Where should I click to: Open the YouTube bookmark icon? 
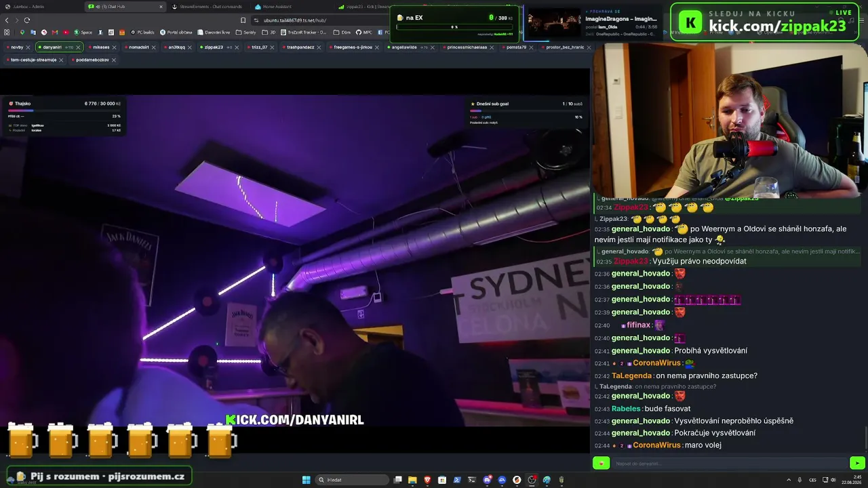point(66,32)
